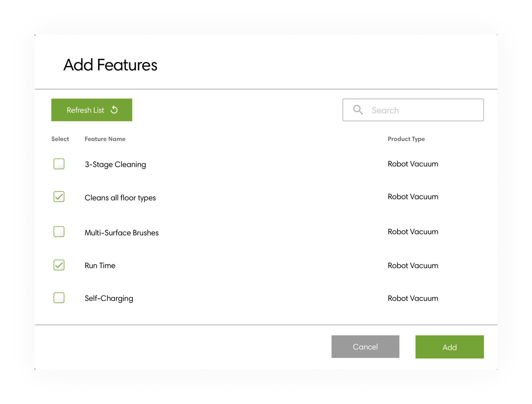This screenshot has height=404, width=532.
Task: Click the Cleans all floor types label
Action: pyautogui.click(x=120, y=198)
